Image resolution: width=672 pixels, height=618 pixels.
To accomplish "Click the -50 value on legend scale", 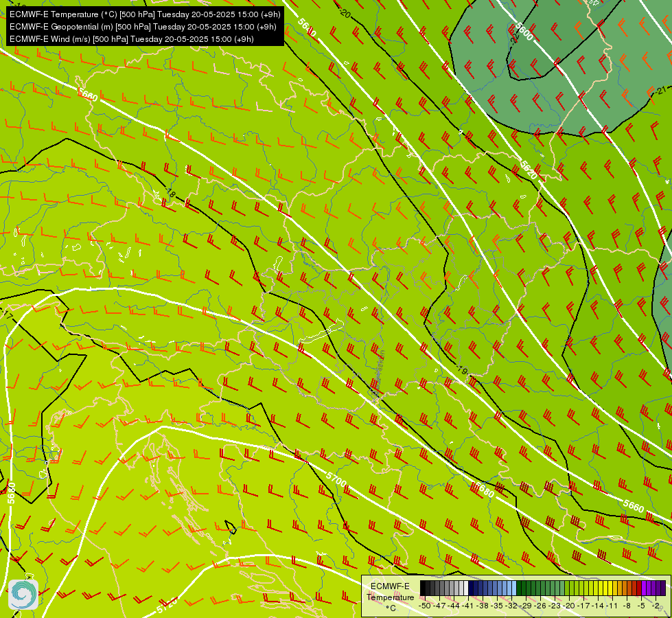I will 425,606.
